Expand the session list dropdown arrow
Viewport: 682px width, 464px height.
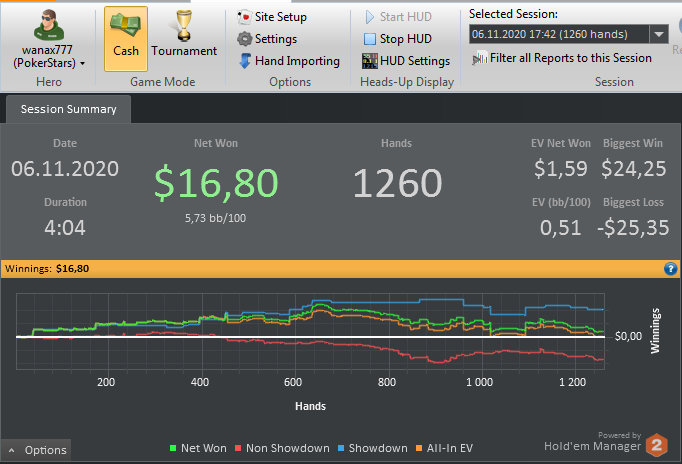point(659,34)
